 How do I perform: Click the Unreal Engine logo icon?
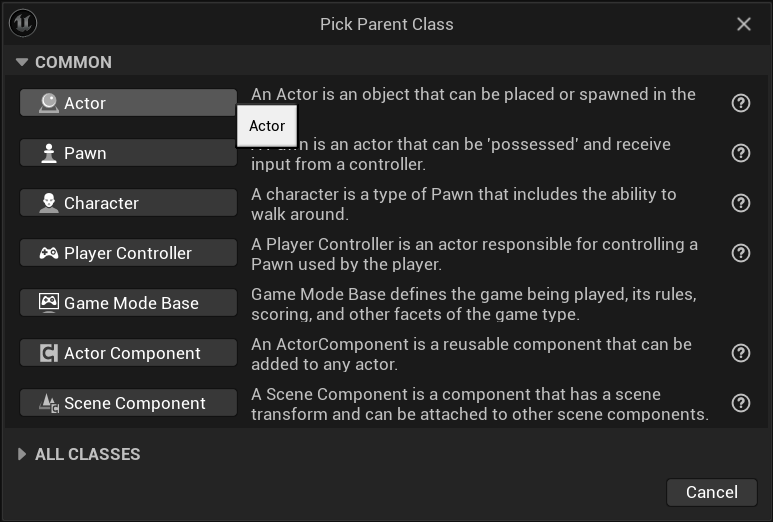(x=23, y=23)
